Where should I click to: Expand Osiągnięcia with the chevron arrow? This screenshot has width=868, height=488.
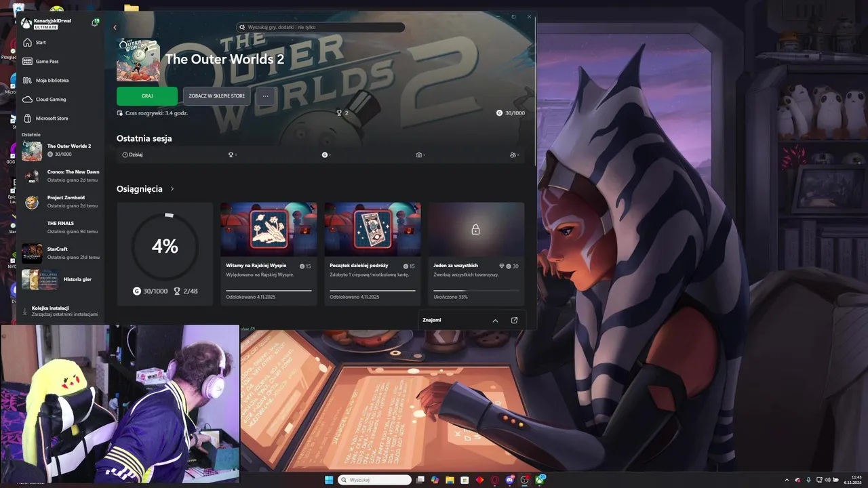point(172,189)
